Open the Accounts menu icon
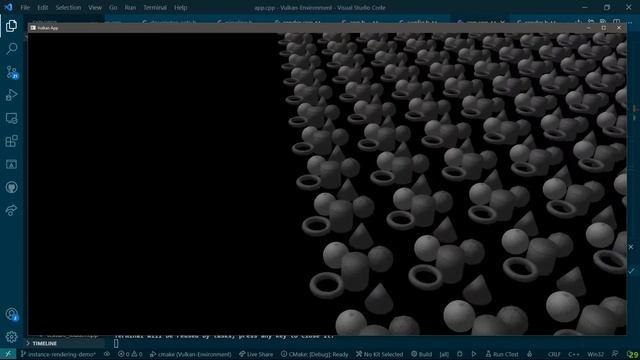640x360 pixels. (11, 314)
